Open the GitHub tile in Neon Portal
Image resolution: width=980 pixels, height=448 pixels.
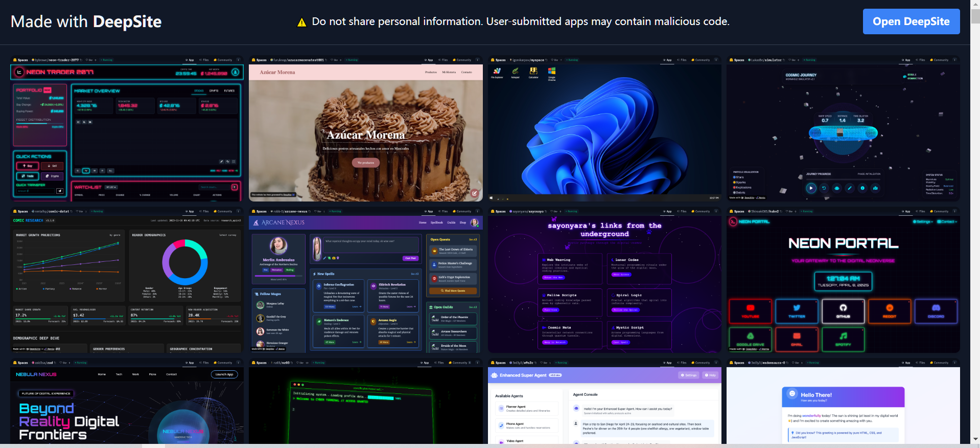[x=843, y=311]
